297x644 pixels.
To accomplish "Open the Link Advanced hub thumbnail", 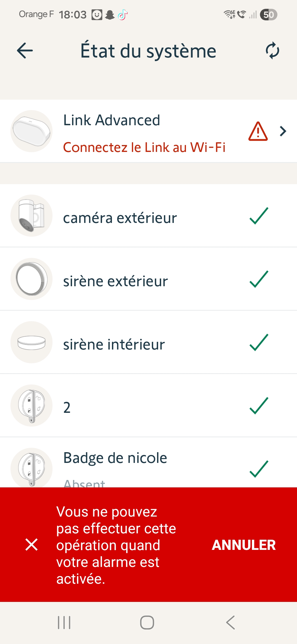I will (x=31, y=131).
